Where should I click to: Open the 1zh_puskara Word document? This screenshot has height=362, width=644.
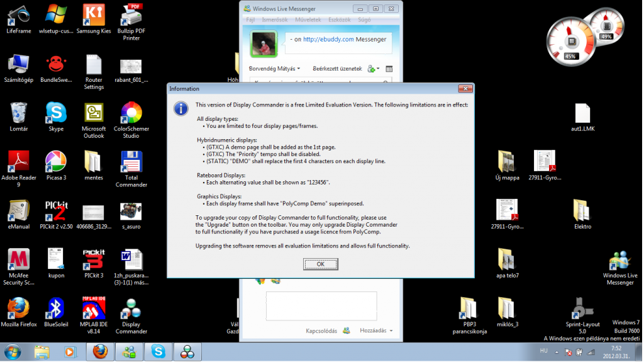pyautogui.click(x=131, y=267)
